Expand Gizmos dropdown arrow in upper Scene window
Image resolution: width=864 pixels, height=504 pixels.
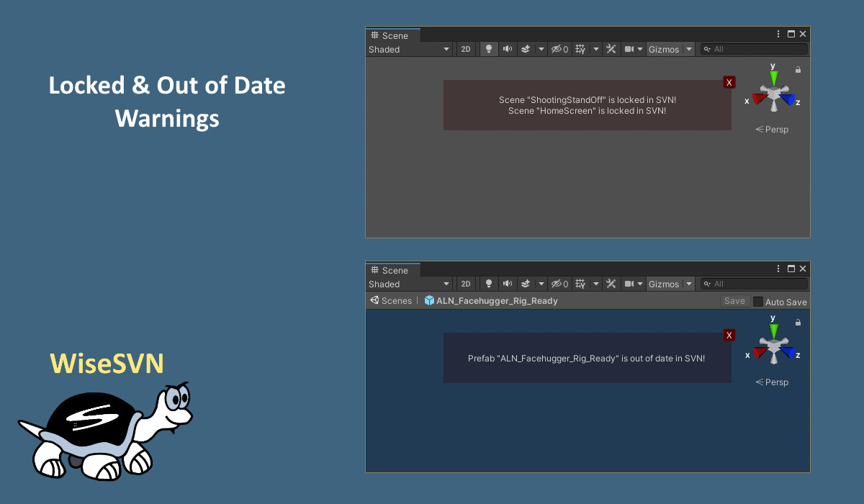point(689,49)
